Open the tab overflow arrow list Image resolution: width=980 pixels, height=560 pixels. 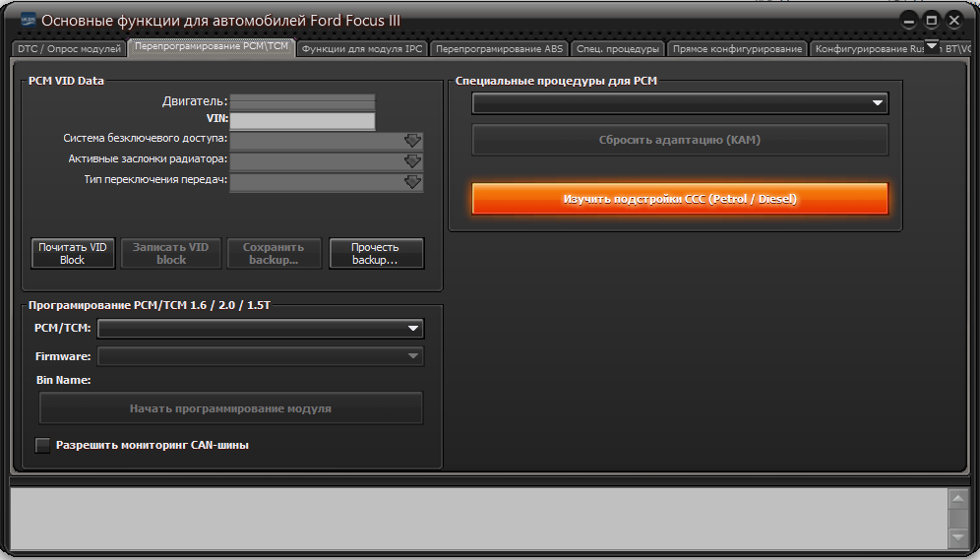point(932,45)
